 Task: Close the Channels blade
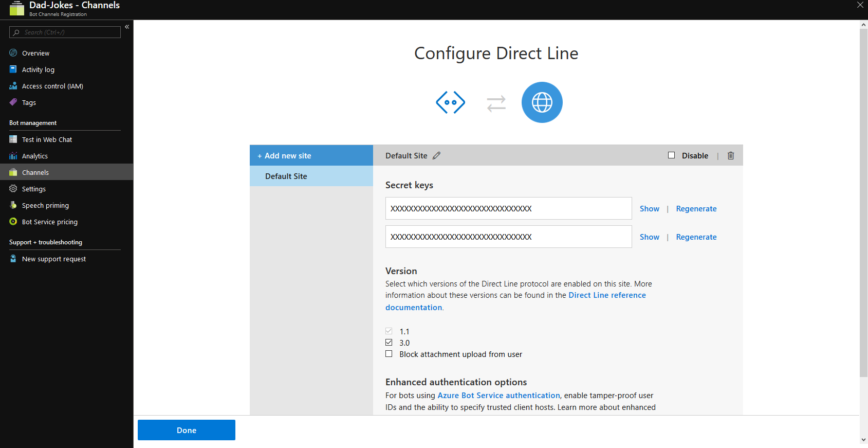coord(860,5)
